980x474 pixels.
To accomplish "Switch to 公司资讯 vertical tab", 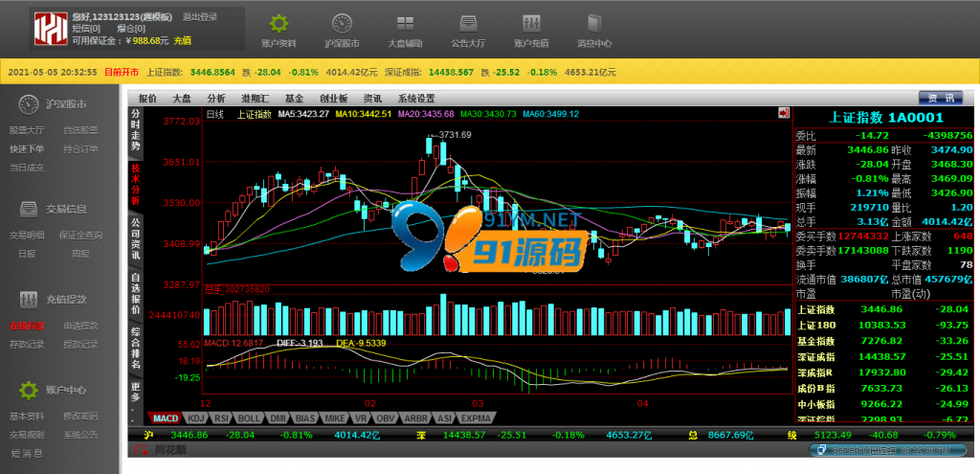I will pyautogui.click(x=136, y=238).
